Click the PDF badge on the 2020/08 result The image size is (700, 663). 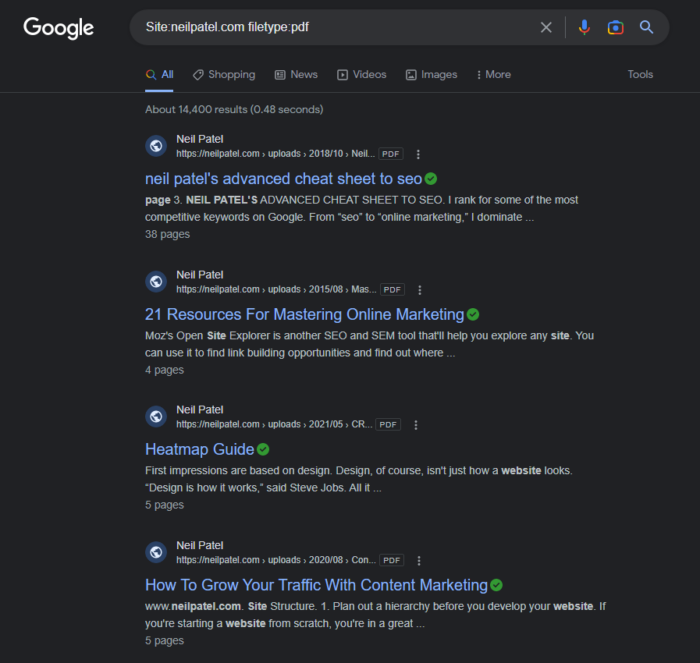[392, 560]
